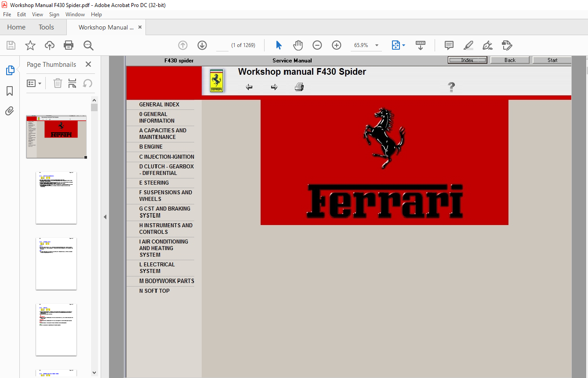Click the page number input field
588x378 pixels.
tap(222, 45)
